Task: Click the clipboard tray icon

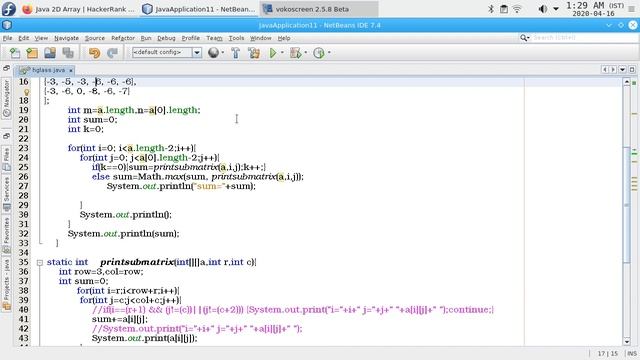Action: point(504,9)
